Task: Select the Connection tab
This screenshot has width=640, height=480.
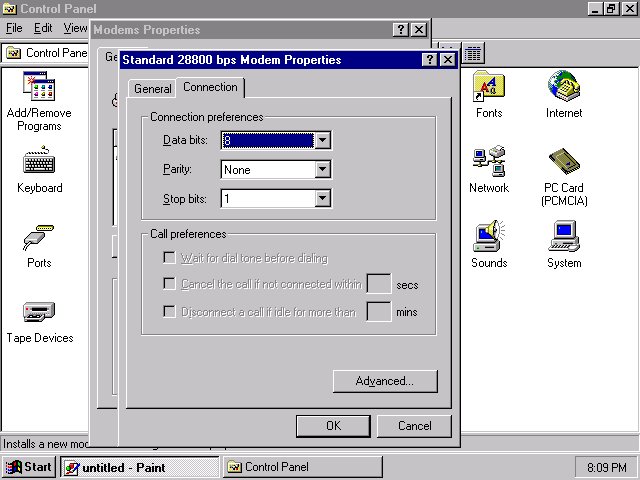Action: pyautogui.click(x=210, y=87)
